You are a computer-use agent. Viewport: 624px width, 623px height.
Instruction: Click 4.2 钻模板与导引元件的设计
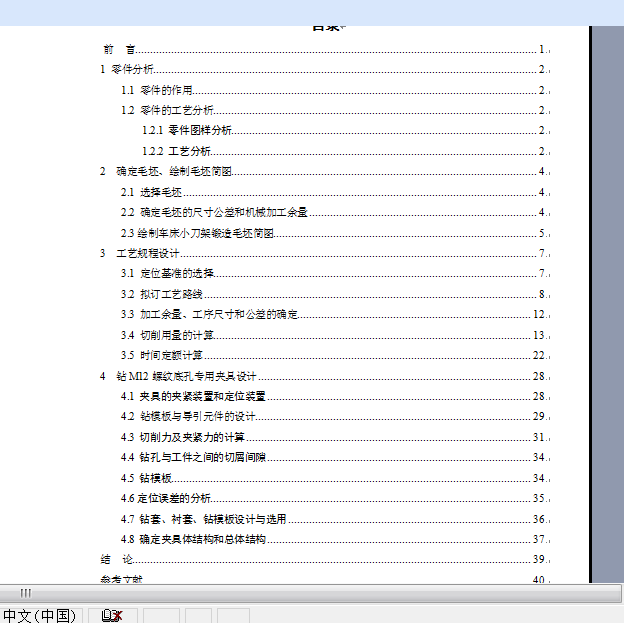(x=335, y=416)
